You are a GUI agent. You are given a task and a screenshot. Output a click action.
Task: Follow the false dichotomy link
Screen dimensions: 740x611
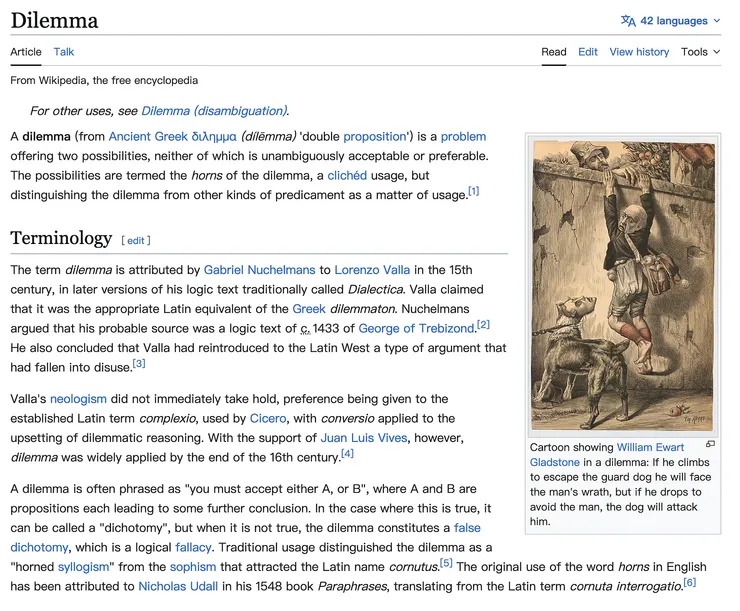coord(467,528)
